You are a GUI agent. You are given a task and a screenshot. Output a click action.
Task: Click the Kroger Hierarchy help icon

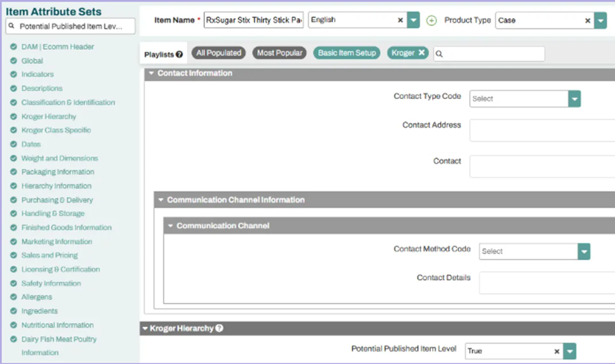219,328
